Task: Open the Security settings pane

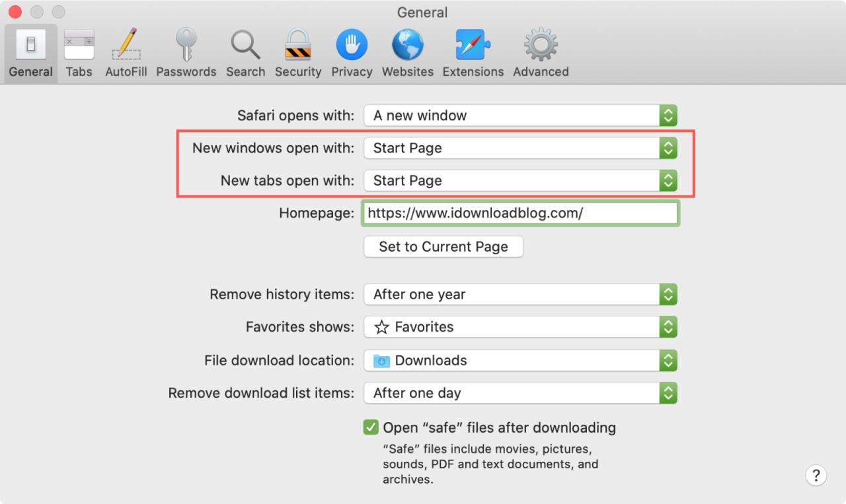Action: click(297, 52)
